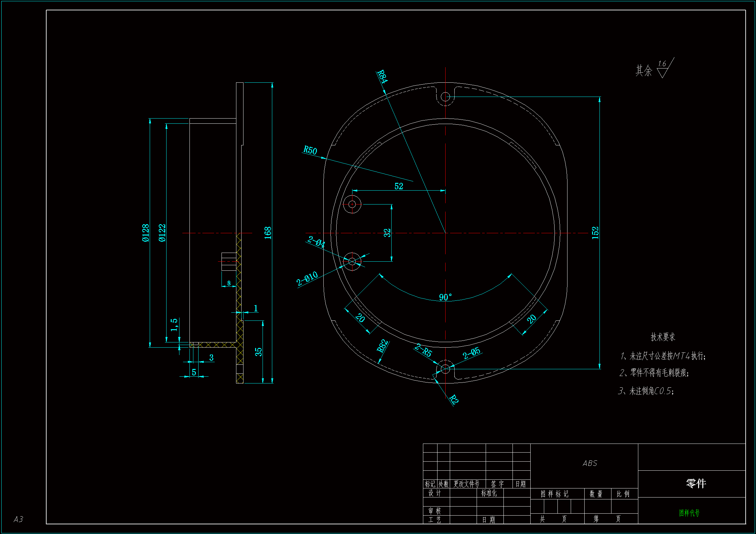Image resolution: width=756 pixels, height=534 pixels.
Task: Select the Ø128 diameter dimension
Action: [146, 233]
